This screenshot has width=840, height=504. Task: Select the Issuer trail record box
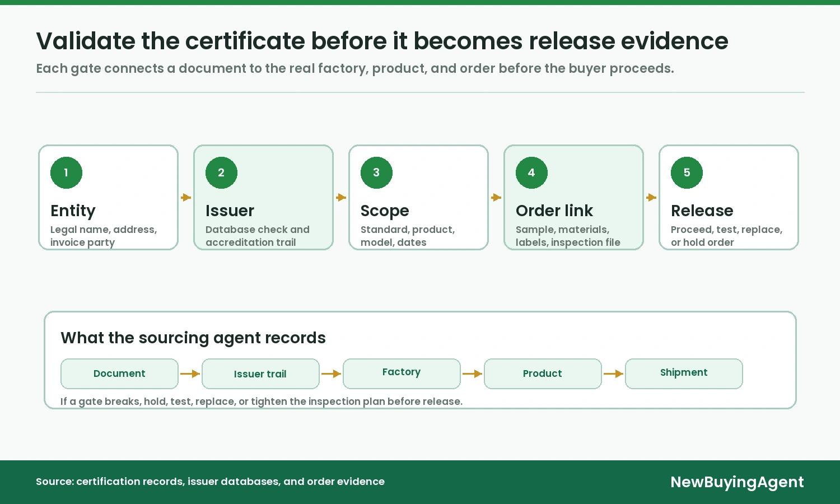point(260,374)
